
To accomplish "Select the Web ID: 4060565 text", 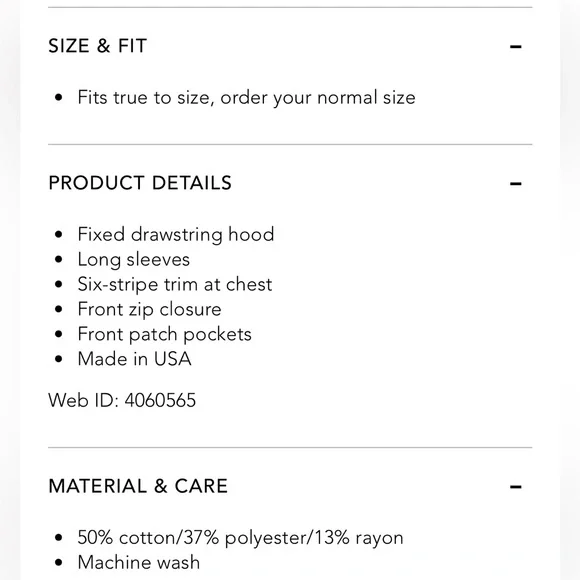I will click(x=122, y=400).
